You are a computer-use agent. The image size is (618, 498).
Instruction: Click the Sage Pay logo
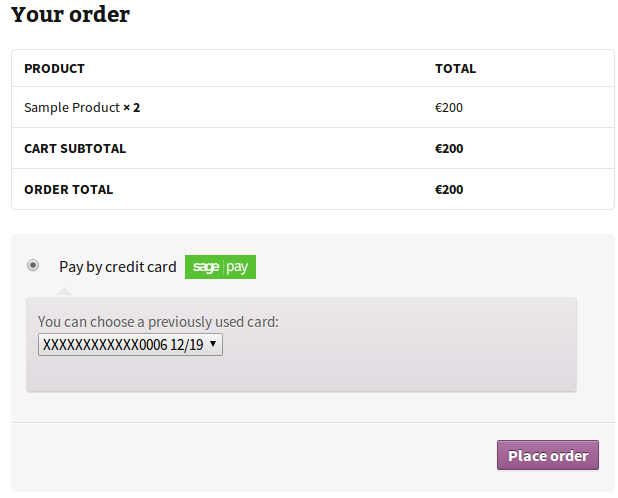point(220,267)
